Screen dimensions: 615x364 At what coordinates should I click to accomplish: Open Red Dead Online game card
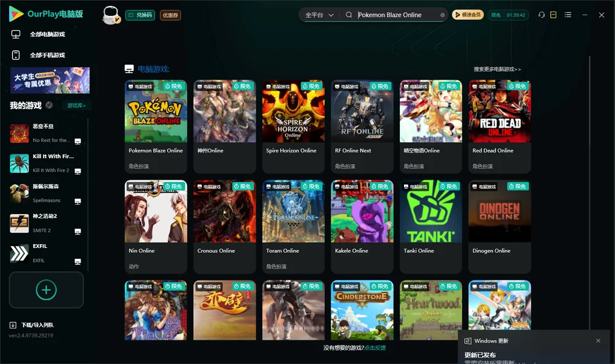pos(499,126)
